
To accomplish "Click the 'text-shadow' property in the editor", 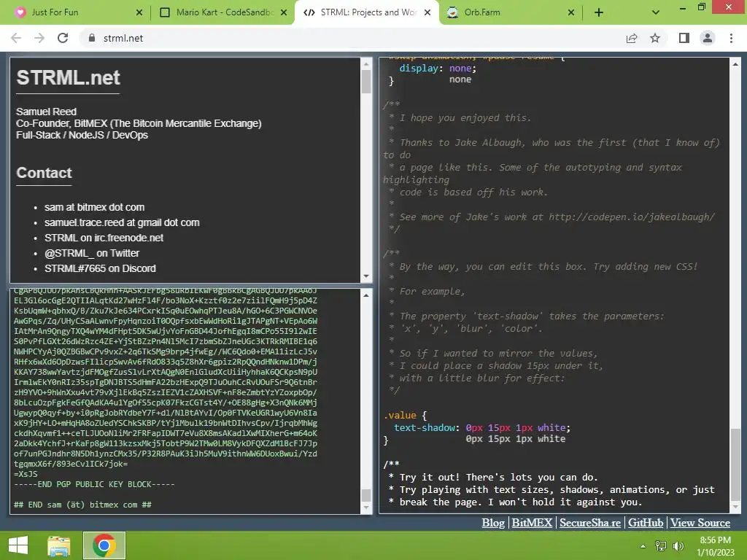I will coord(425,427).
